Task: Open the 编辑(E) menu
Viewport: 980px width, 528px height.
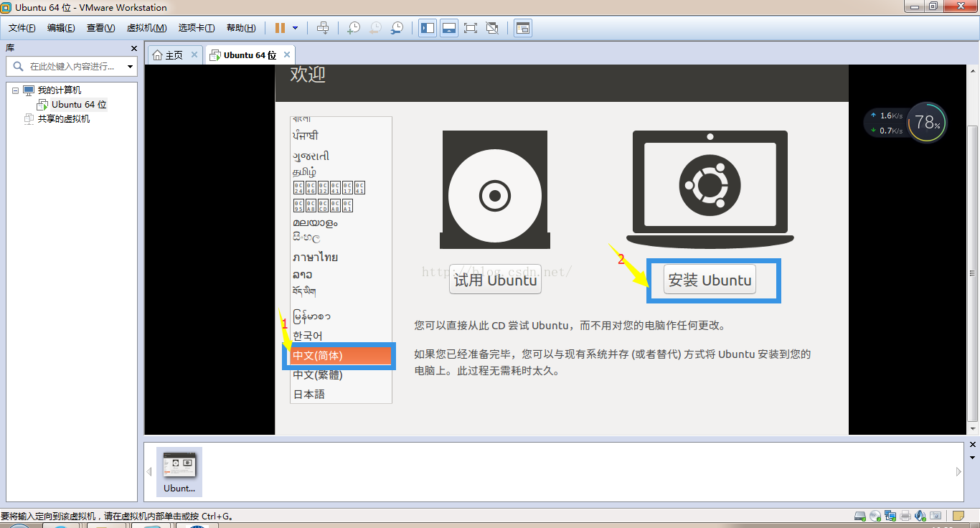Action: click(x=61, y=28)
